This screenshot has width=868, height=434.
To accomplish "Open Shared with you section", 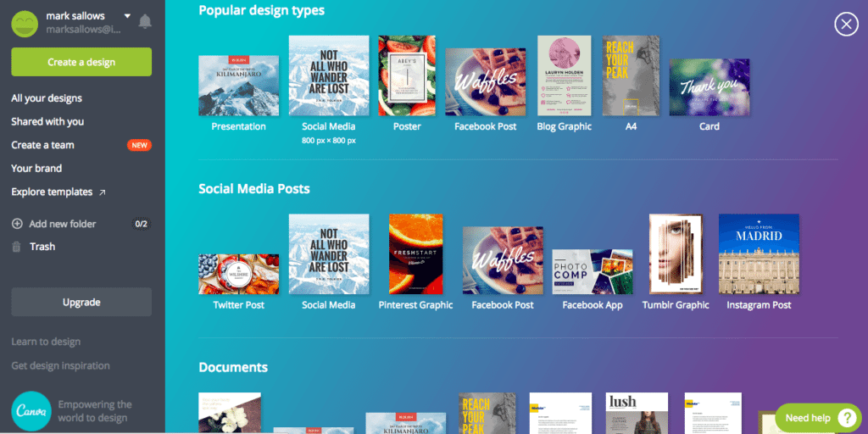I will [x=47, y=121].
